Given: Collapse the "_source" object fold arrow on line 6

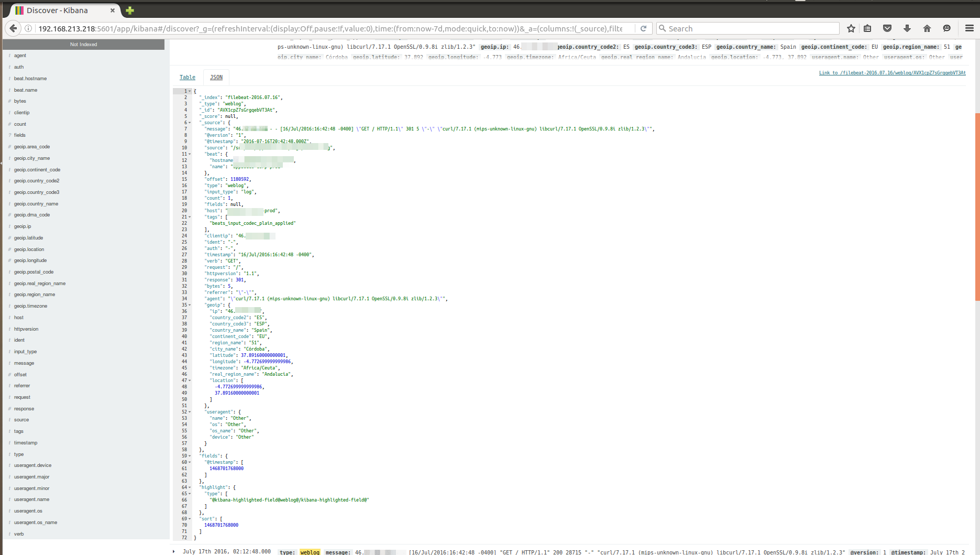Looking at the screenshot, I should (190, 123).
